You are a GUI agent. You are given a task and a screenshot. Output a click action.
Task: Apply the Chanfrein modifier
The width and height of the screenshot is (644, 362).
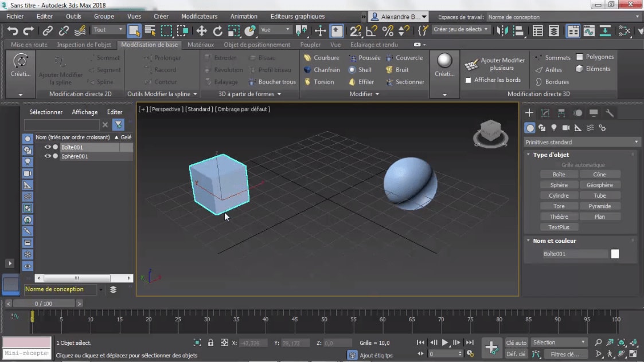coord(322,70)
